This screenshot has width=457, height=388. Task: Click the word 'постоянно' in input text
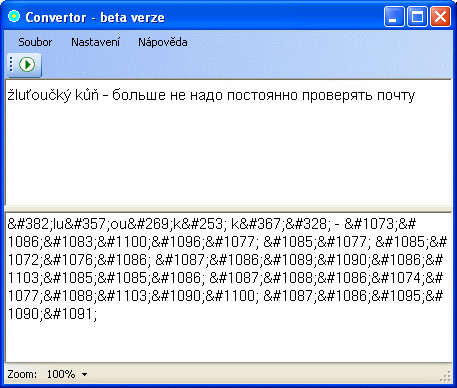(262, 96)
